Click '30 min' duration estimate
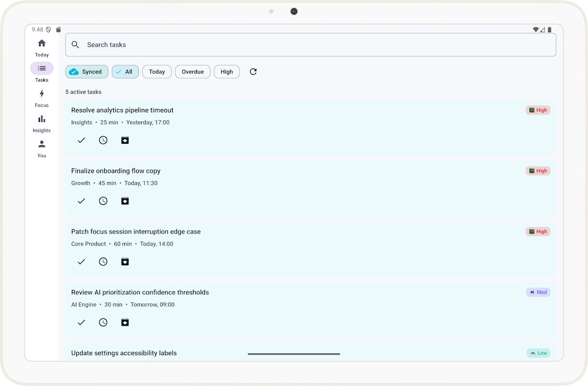 [x=113, y=305]
